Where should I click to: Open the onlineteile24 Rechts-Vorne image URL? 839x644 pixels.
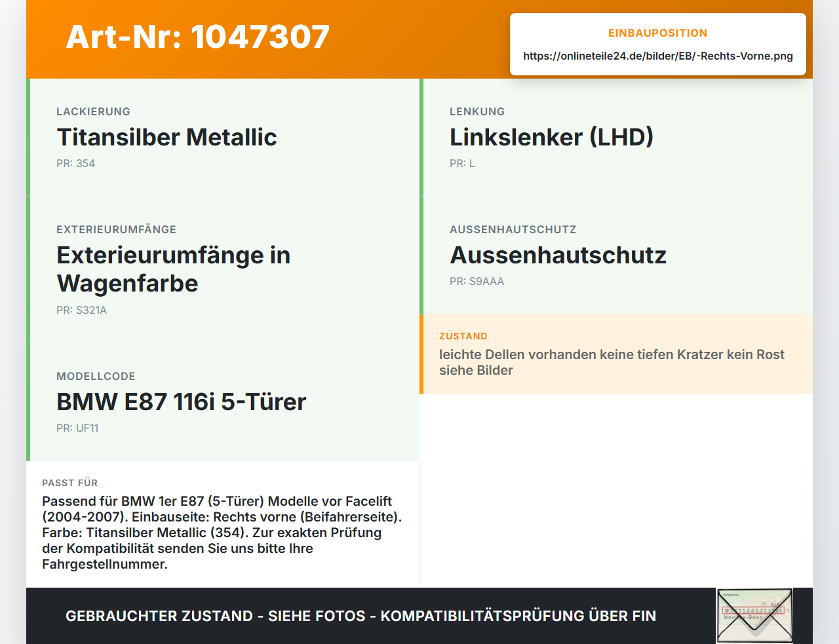tap(658, 56)
